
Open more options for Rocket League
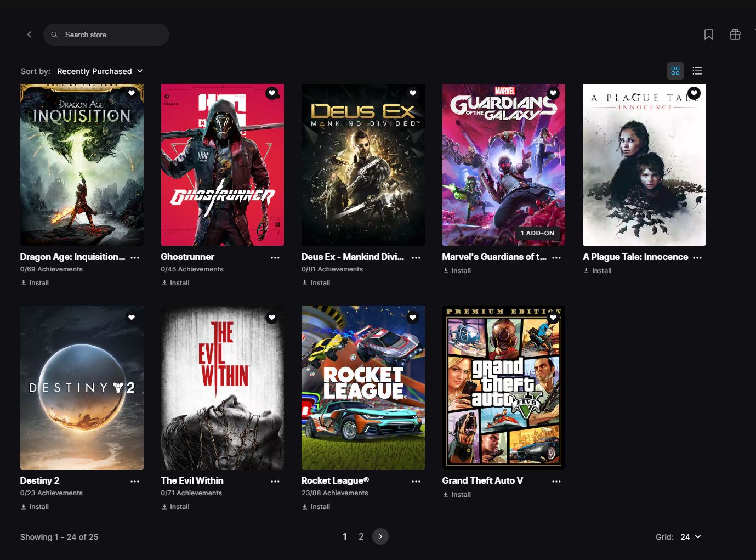[x=416, y=481]
